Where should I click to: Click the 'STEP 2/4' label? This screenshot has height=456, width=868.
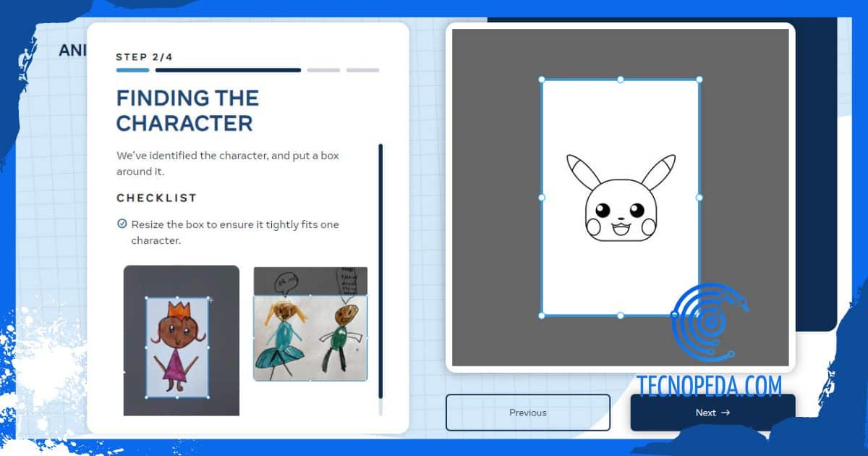point(145,56)
